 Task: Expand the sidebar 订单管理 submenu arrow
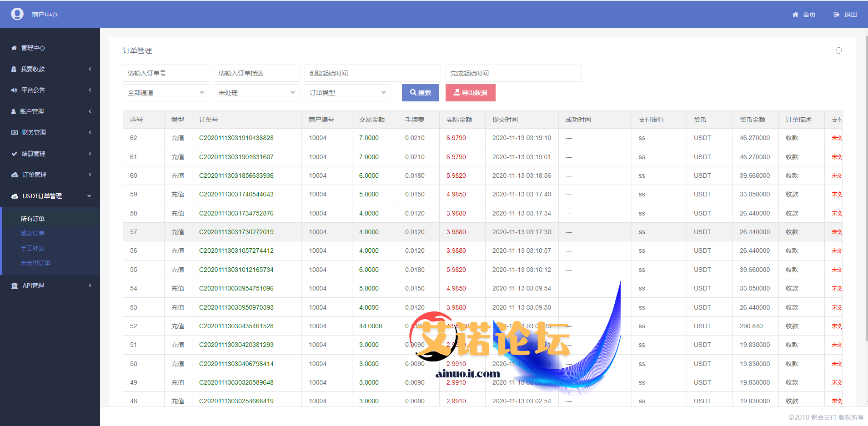click(x=90, y=175)
